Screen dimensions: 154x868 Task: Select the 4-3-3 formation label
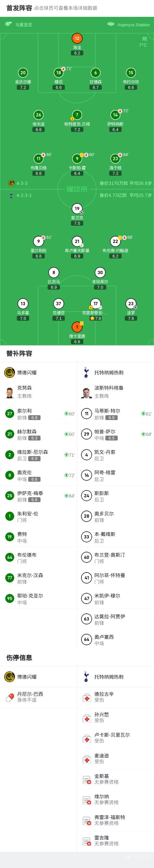[22, 183]
